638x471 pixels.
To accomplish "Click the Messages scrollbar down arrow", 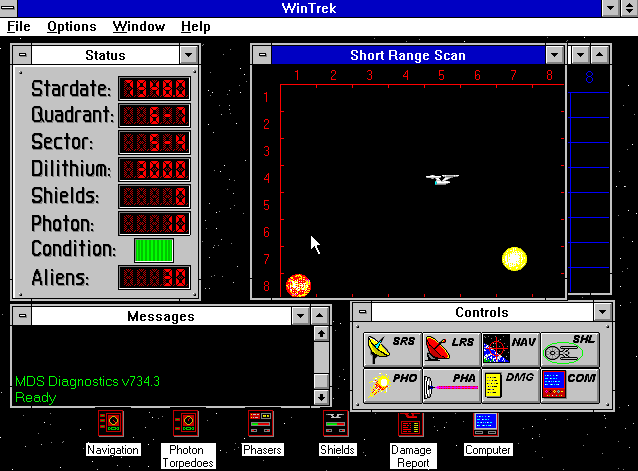I will coord(321,397).
